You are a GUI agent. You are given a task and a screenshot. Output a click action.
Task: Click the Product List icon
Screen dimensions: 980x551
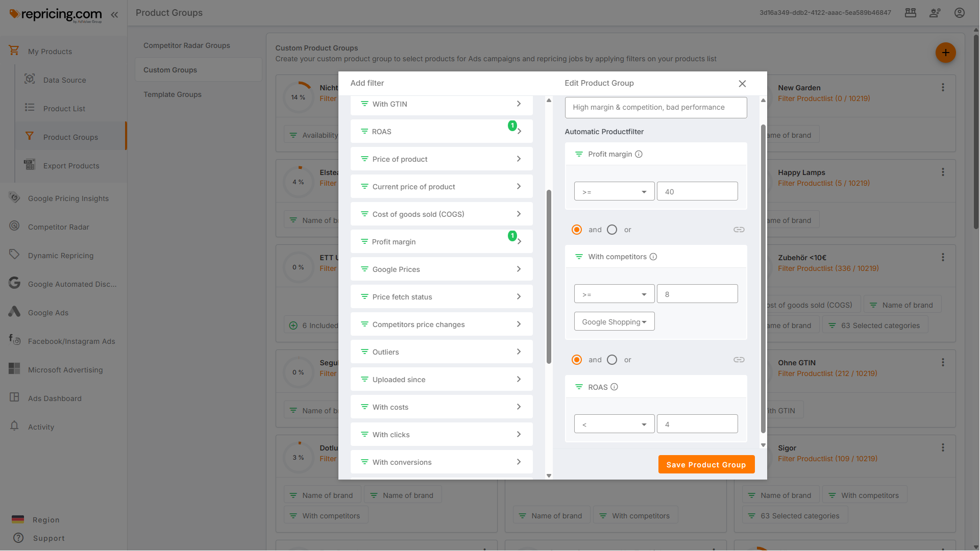[30, 108]
